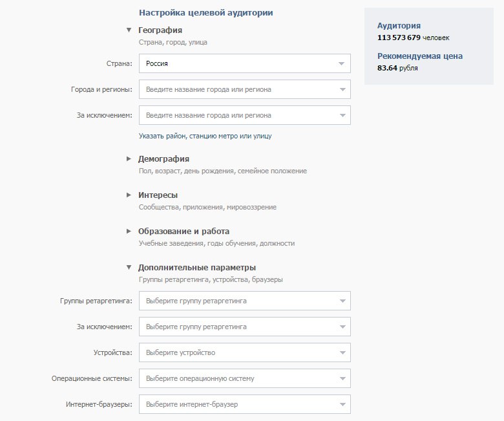Collapse the География section triangle
This screenshot has width=504, height=421.
coord(129,30)
